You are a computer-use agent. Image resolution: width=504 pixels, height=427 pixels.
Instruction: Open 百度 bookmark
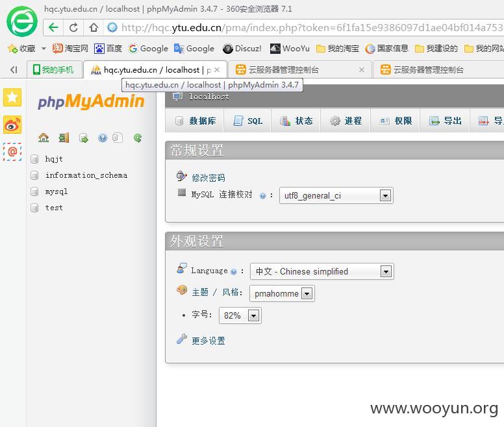click(108, 49)
